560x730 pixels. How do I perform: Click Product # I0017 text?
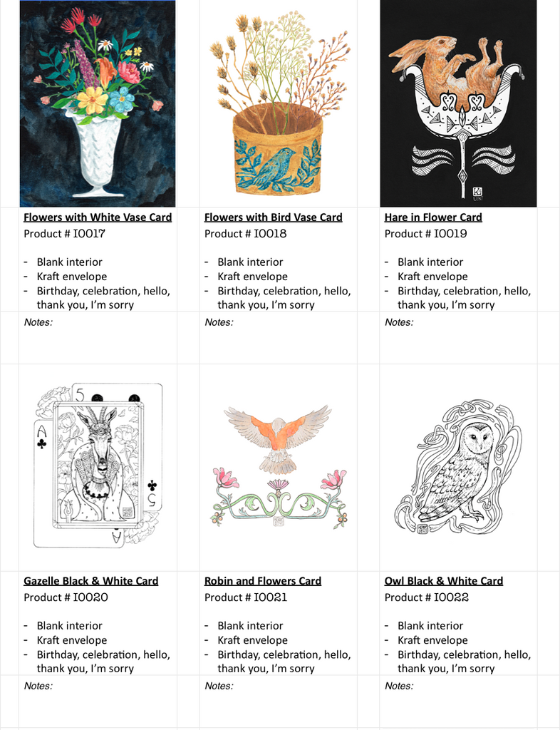pos(65,234)
